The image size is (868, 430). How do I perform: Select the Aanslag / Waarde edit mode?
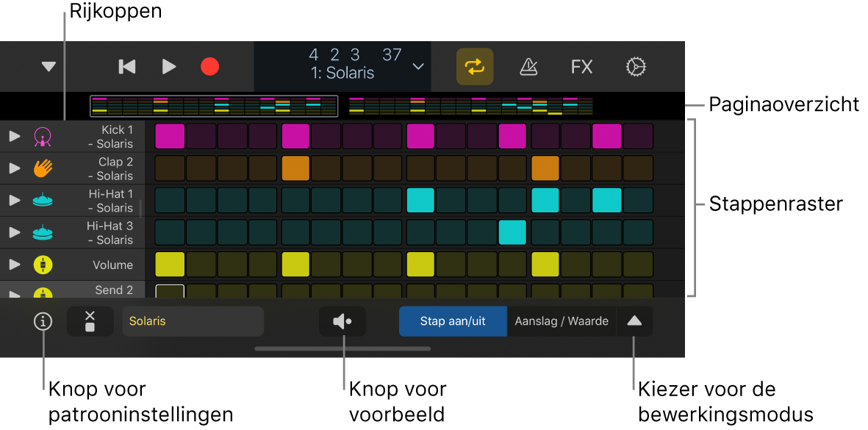562,321
